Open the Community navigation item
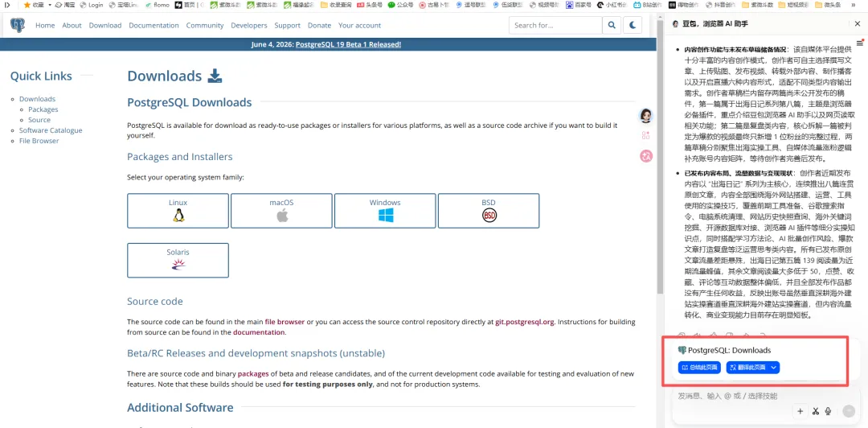The width and height of the screenshot is (868, 428). pos(205,25)
